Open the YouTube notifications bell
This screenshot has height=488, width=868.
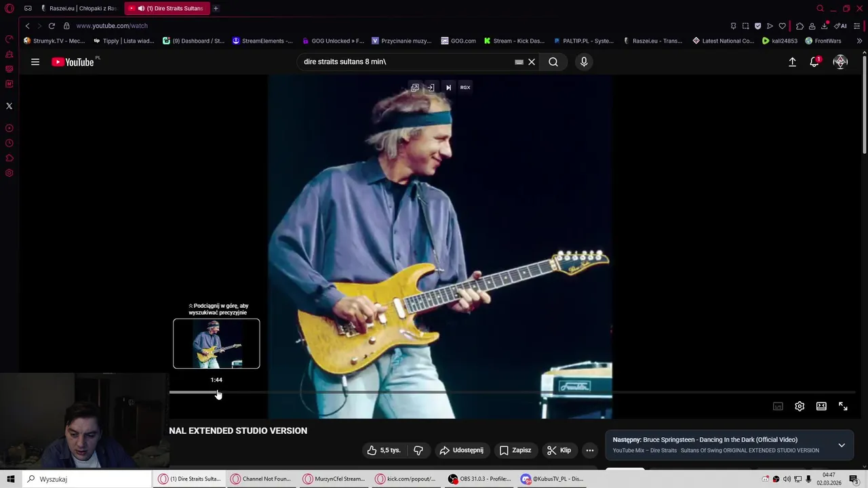click(815, 62)
